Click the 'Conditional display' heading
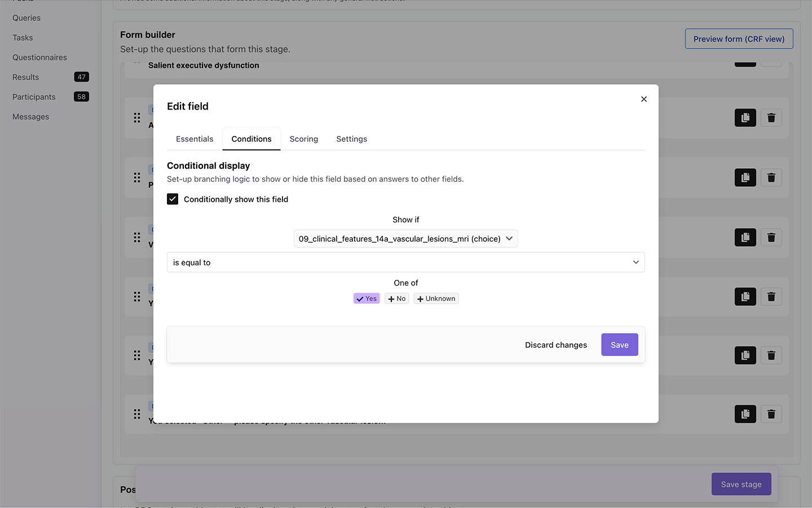Image resolution: width=812 pixels, height=508 pixels. 209,166
